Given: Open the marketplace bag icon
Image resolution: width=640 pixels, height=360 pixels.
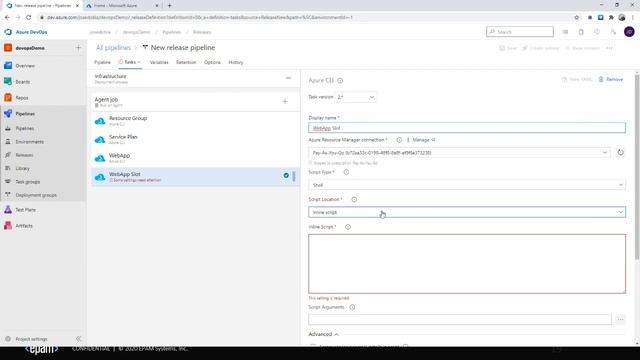Looking at the screenshot, I should click(x=581, y=32).
